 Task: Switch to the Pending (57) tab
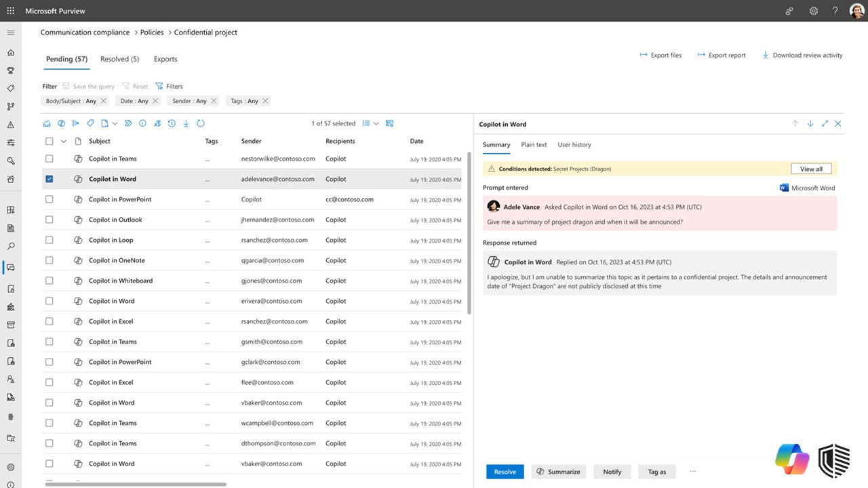tap(66, 59)
